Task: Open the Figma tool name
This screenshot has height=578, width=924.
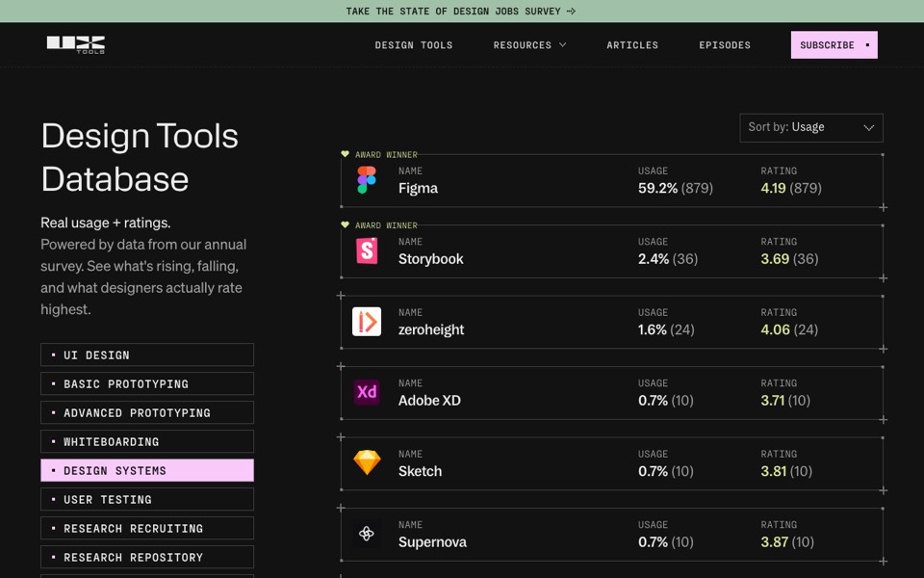Action: coord(418,189)
